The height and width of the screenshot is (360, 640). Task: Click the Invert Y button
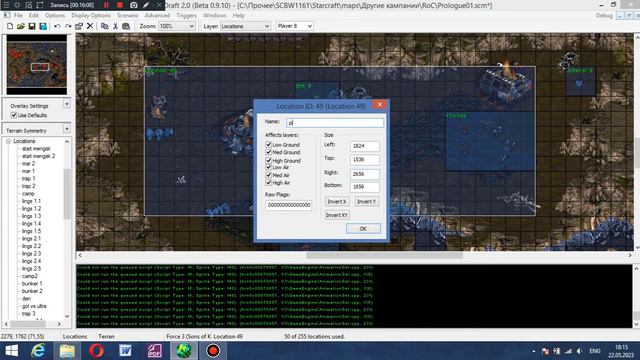click(366, 202)
